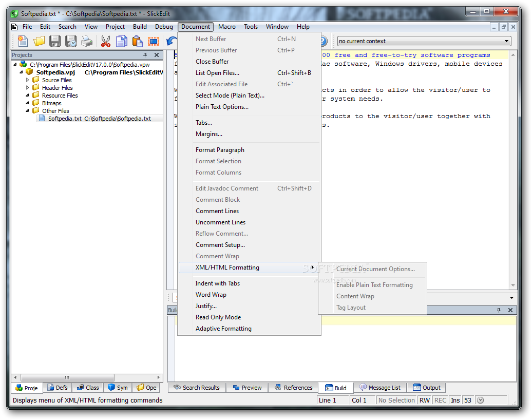Click the Softpedia.vpw workspace icon
The image size is (532, 420).
(x=23, y=64)
